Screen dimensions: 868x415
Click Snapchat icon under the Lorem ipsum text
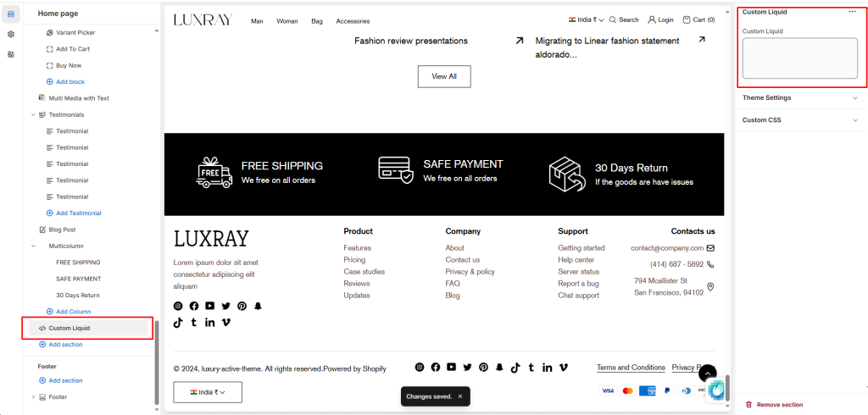[x=258, y=306]
